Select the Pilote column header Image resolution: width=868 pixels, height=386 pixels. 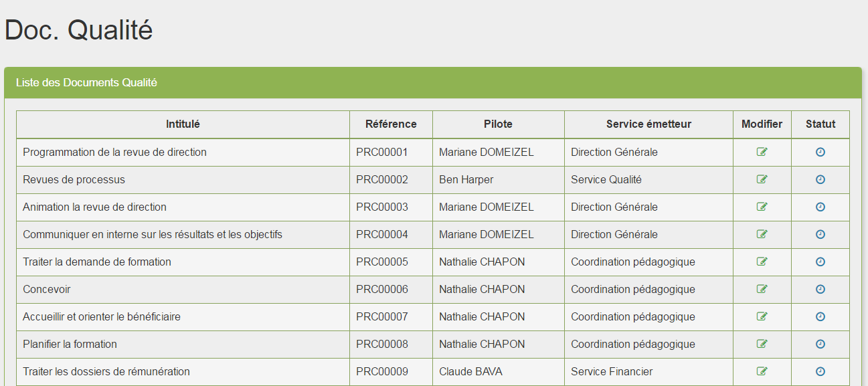pyautogui.click(x=498, y=124)
